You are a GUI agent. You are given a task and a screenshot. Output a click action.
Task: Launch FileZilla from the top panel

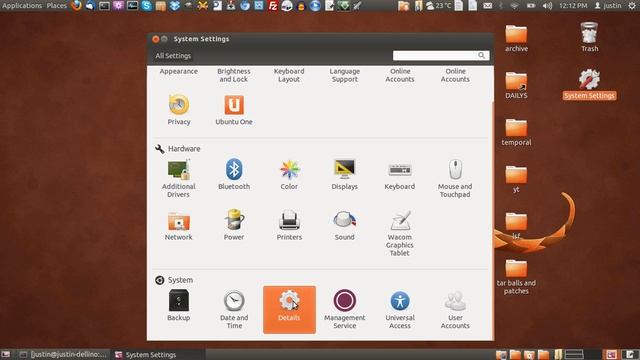[273, 6]
